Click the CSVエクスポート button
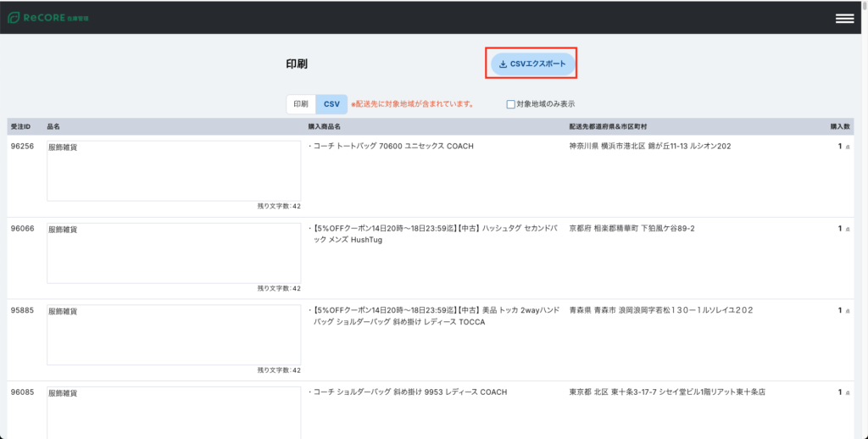This screenshot has height=439, width=868. 532,64
